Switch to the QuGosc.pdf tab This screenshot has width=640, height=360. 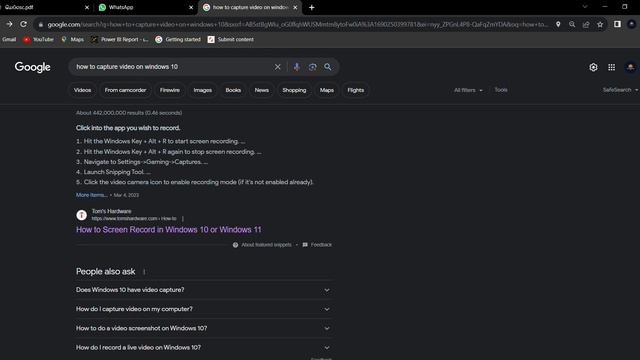pyautogui.click(x=45, y=7)
